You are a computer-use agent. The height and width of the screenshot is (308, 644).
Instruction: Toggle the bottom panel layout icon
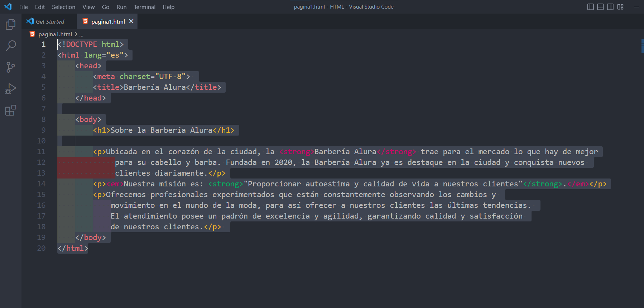[x=601, y=7]
